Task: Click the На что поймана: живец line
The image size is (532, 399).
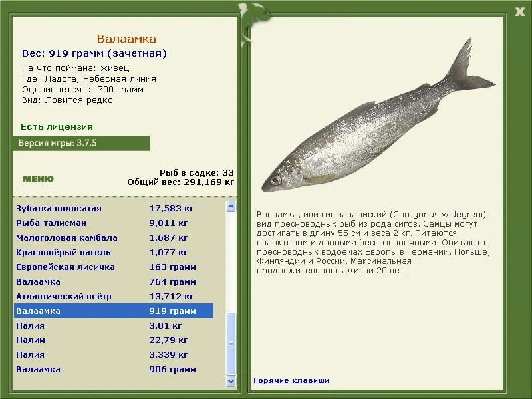Action: (x=76, y=68)
